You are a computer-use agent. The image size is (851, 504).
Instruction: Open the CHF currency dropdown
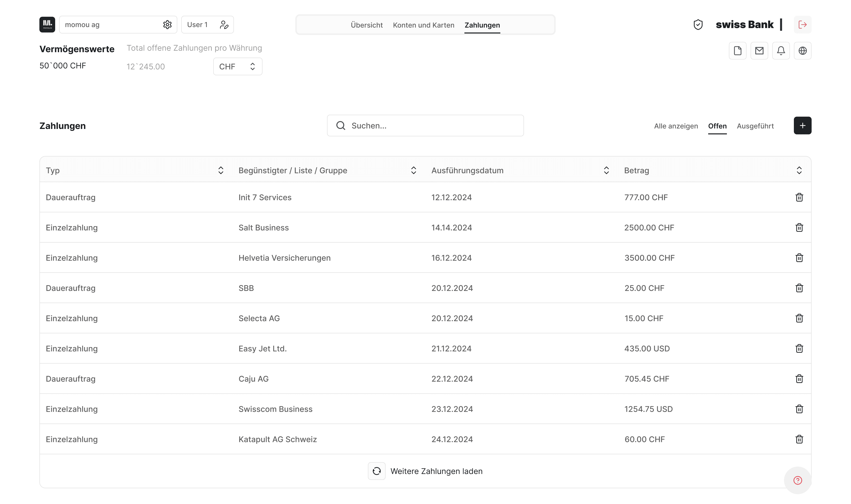(237, 66)
